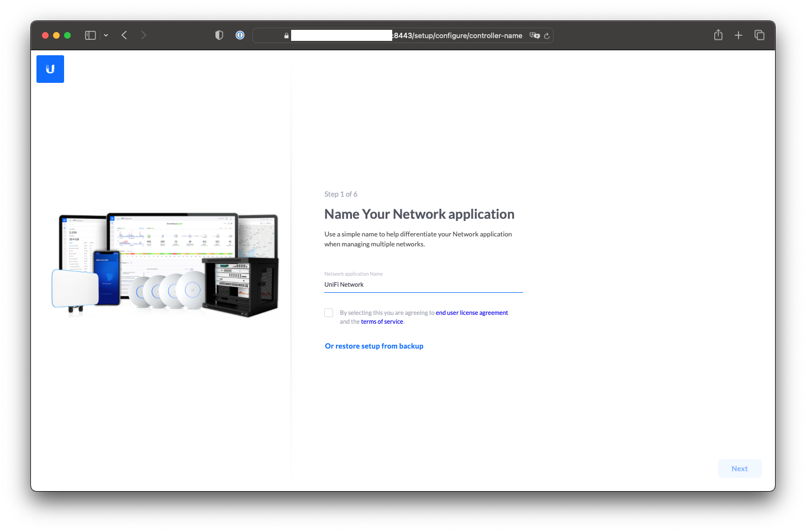Viewport: 806px width, 532px height.
Task: Minimize the Safari window with yellow button
Action: click(56, 35)
